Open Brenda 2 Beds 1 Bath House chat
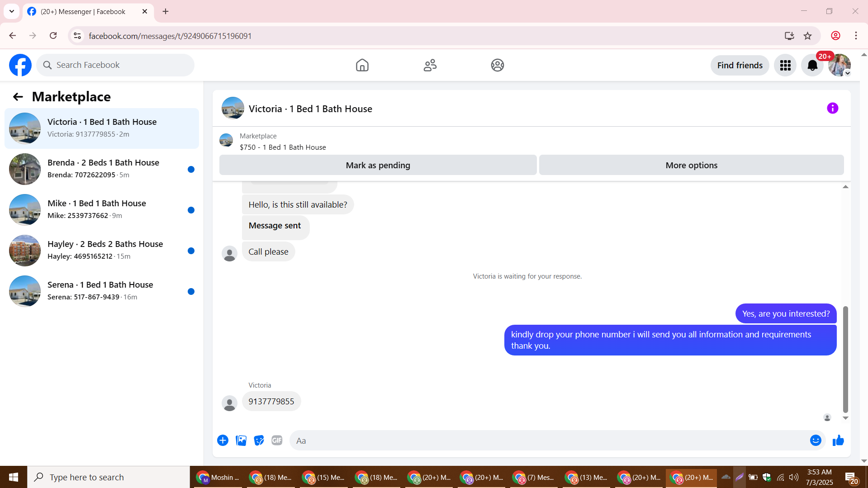Viewport: 868px width, 488px height. point(102,169)
